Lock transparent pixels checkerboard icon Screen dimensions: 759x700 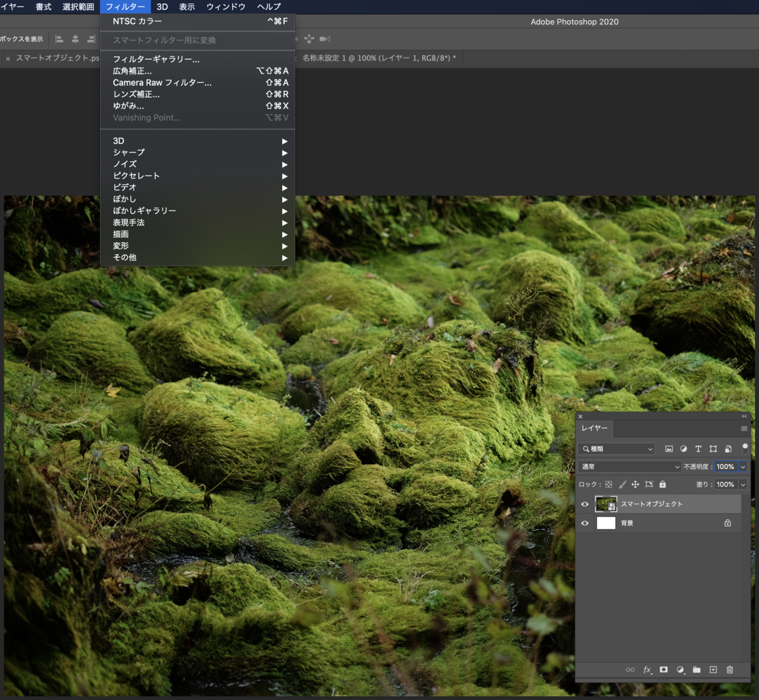coord(608,484)
